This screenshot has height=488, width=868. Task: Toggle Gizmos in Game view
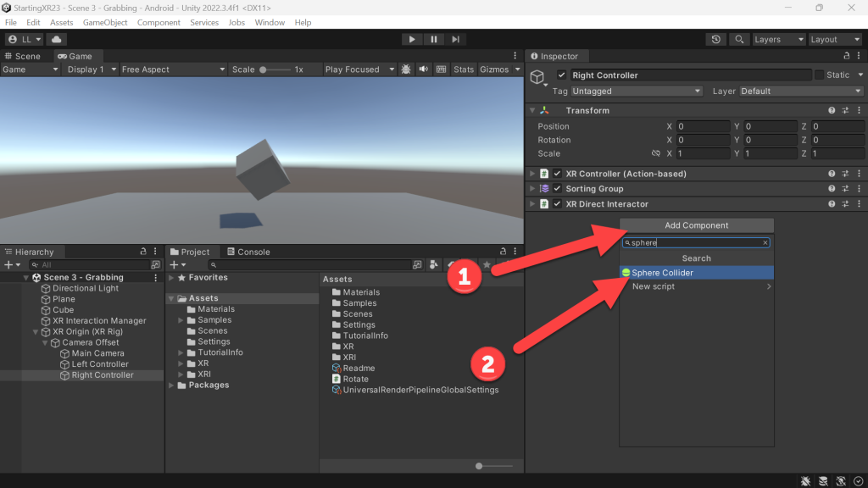click(x=494, y=69)
